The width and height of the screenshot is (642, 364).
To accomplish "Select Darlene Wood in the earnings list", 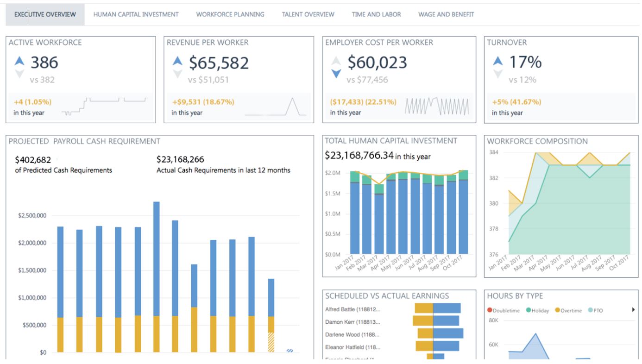I will click(352, 334).
